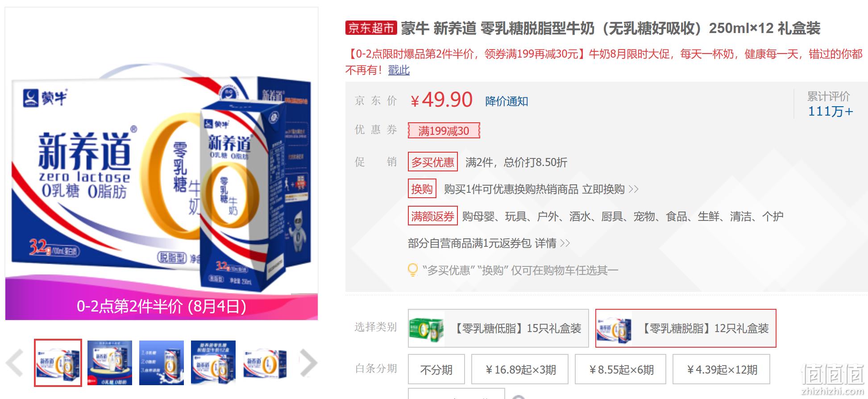Select 不分期 installment option
868x399 pixels.
(x=436, y=370)
